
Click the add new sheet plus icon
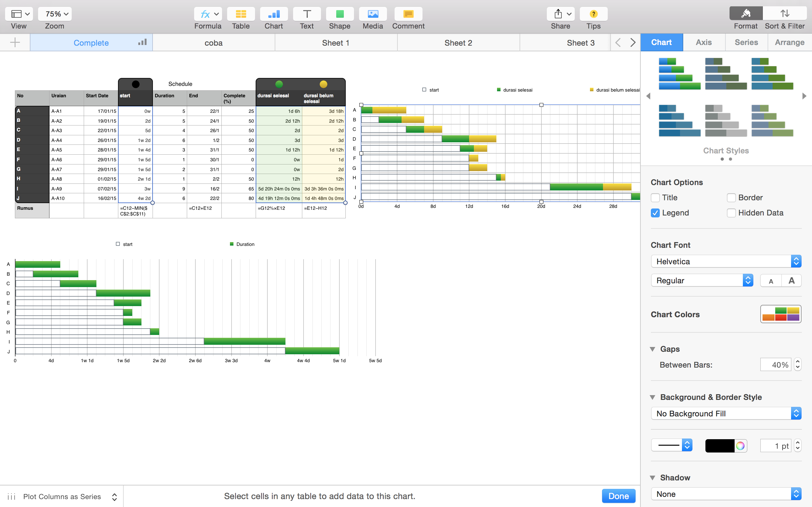(15, 42)
